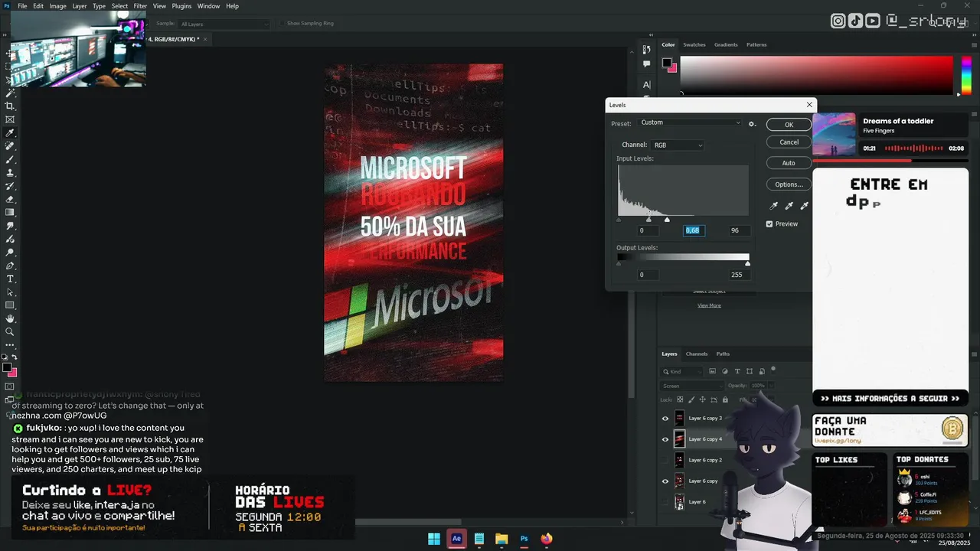Show Layer 6 copy 2 visibility toggle

[x=665, y=460]
